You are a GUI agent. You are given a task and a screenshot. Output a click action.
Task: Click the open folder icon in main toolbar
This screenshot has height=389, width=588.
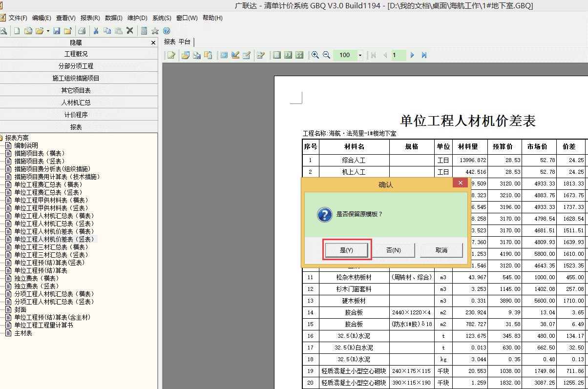[39, 31]
